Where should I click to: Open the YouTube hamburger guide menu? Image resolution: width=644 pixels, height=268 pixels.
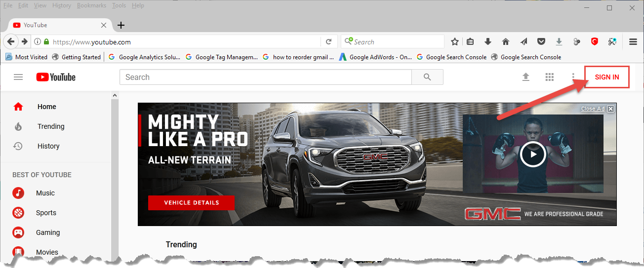18,77
